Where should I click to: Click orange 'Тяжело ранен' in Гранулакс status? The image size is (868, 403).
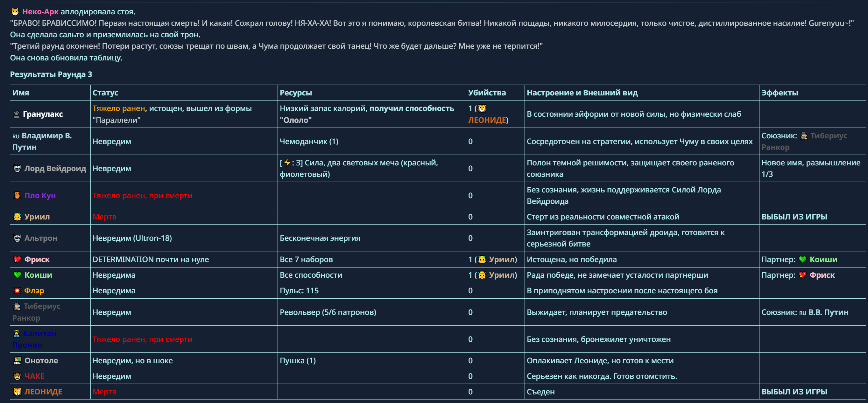click(119, 108)
